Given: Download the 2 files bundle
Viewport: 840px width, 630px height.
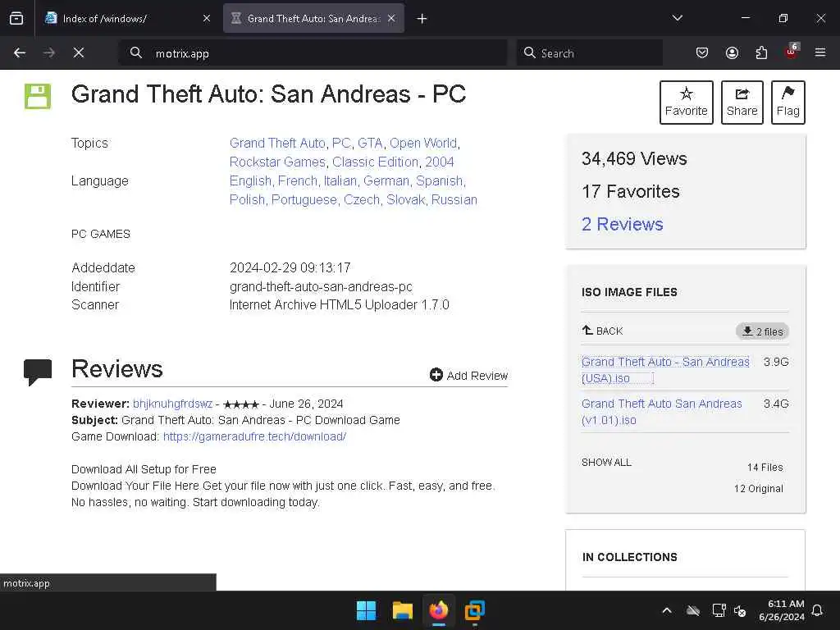Looking at the screenshot, I should (762, 331).
